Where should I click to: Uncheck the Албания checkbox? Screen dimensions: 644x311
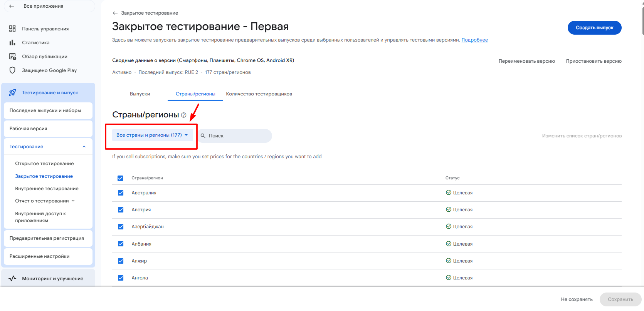(121, 244)
